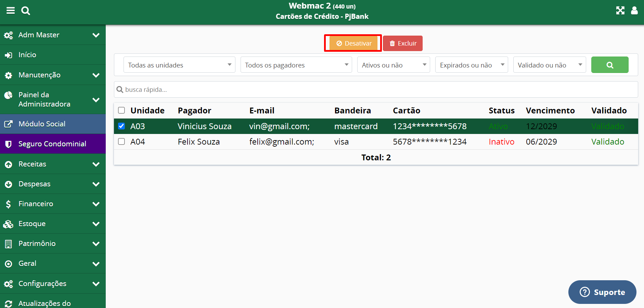Click Felix Souza payer cell
The width and height of the screenshot is (644, 308).
[198, 142]
